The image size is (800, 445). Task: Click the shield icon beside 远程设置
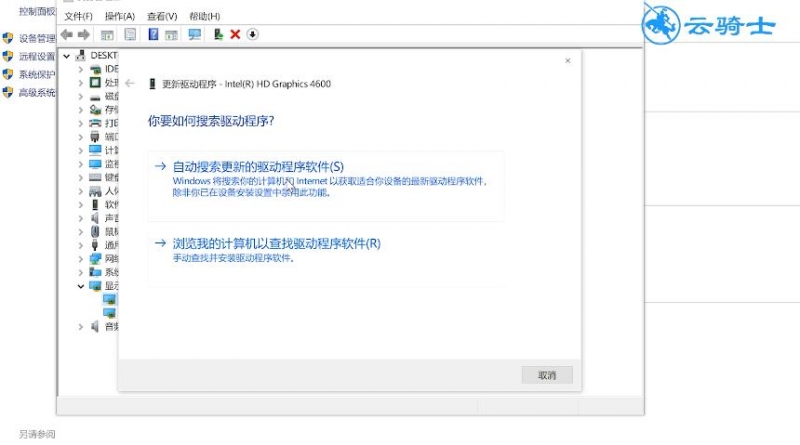point(8,56)
